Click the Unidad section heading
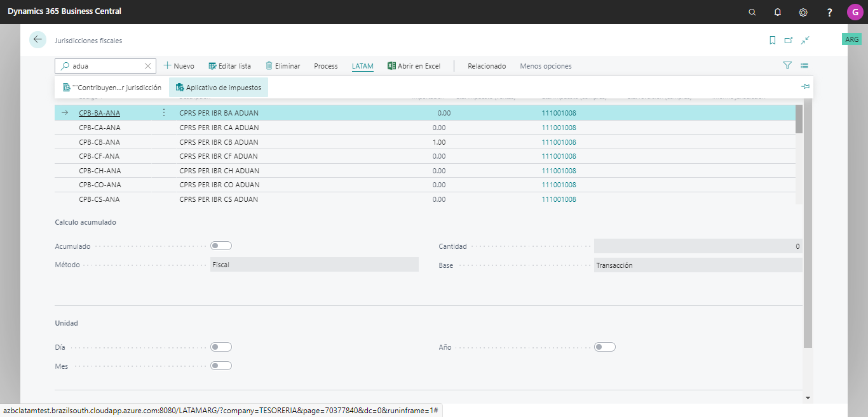Image resolution: width=868 pixels, height=417 pixels. [67, 323]
